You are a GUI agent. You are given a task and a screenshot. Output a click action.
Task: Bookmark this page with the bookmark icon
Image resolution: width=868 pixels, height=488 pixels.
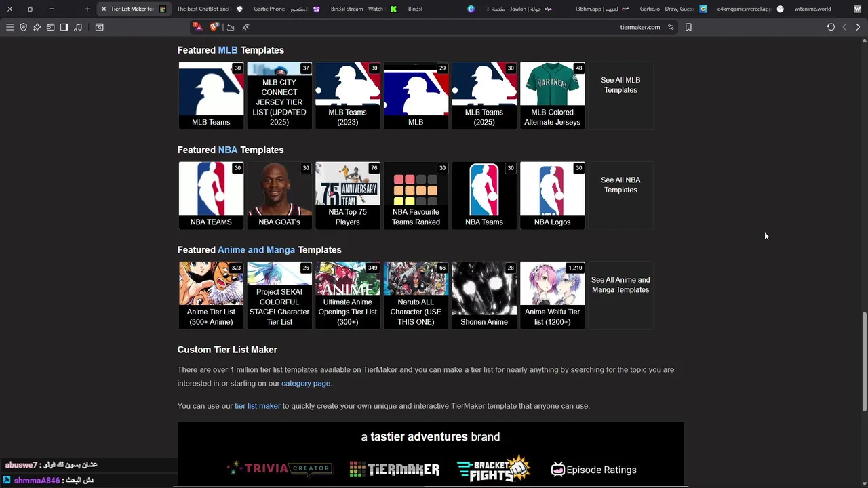[x=688, y=27]
